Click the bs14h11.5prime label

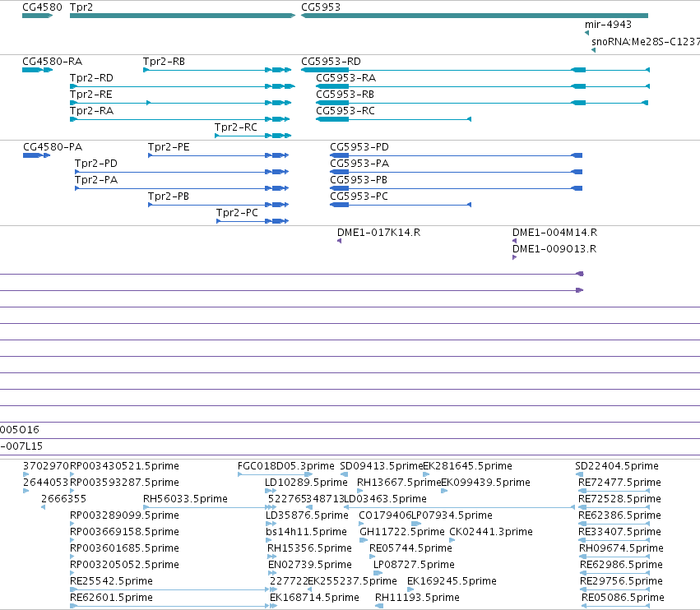tap(306, 533)
